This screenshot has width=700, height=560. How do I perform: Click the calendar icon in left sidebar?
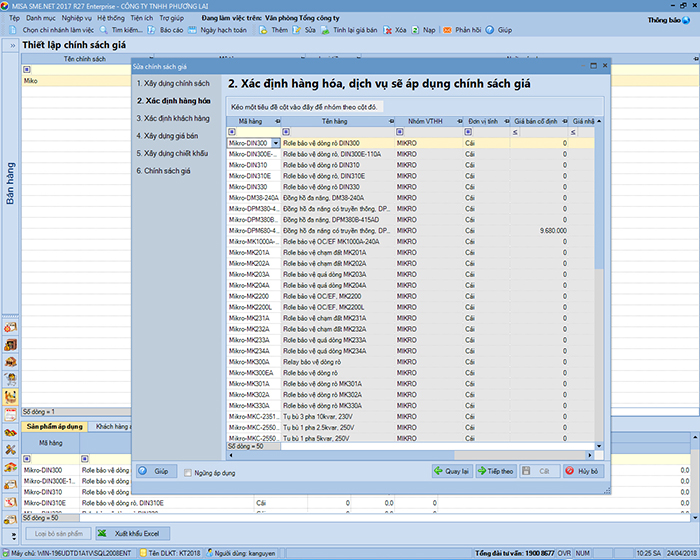pos(11,414)
